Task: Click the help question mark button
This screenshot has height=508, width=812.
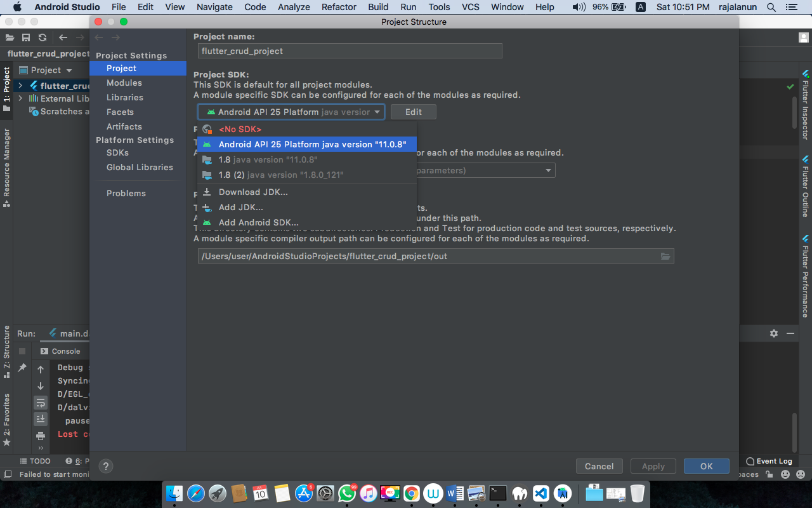Action: [106, 466]
